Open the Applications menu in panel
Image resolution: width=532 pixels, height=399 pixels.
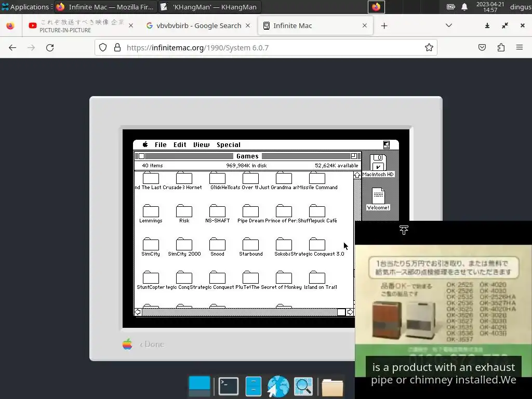[x=26, y=7]
